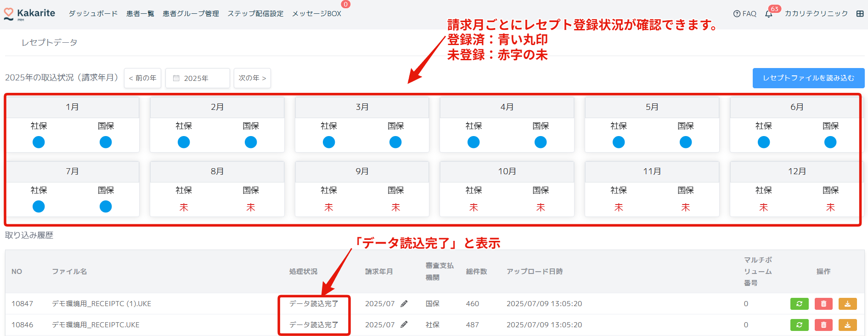
Task: Go to next year with 次の年
Action: [x=252, y=78]
